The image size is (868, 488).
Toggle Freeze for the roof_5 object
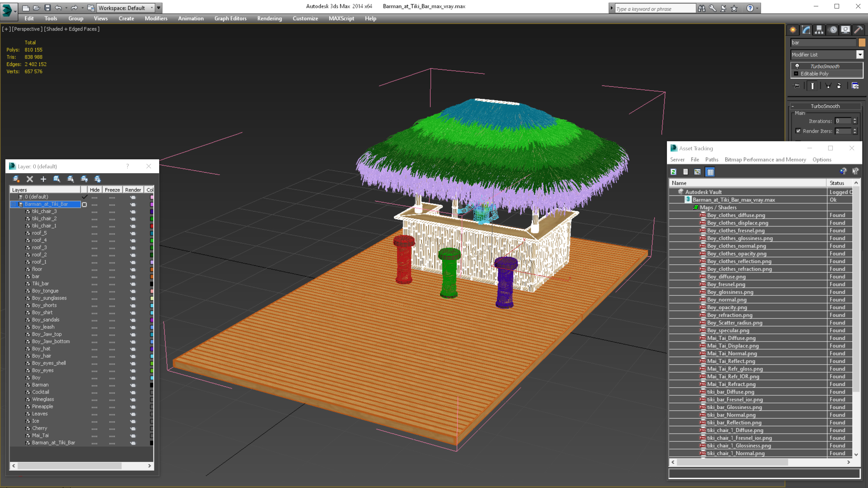112,233
